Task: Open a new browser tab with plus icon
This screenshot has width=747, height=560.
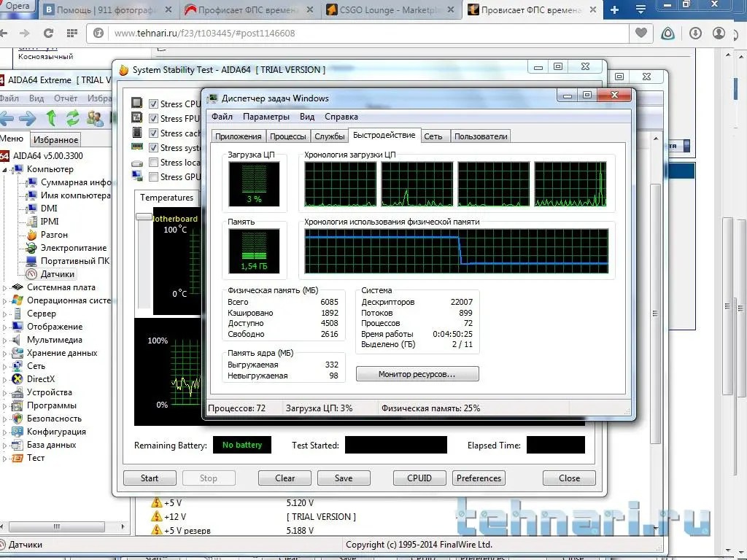Action: (614, 9)
